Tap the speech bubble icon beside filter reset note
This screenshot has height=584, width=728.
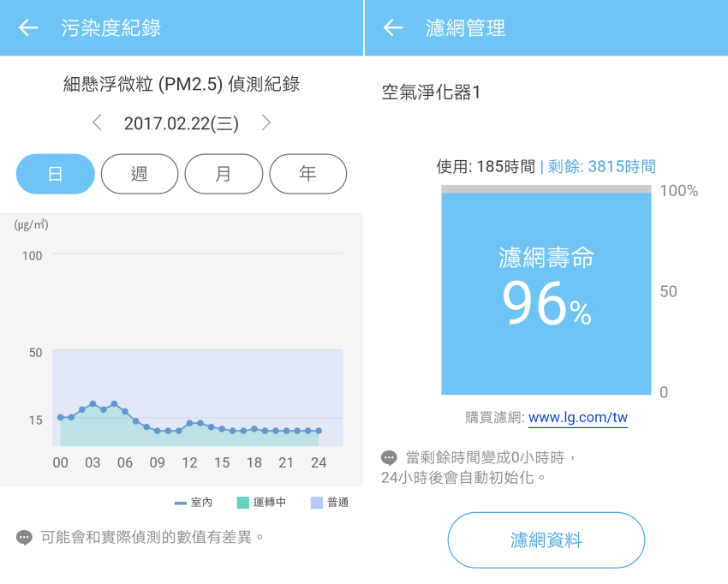(x=389, y=457)
